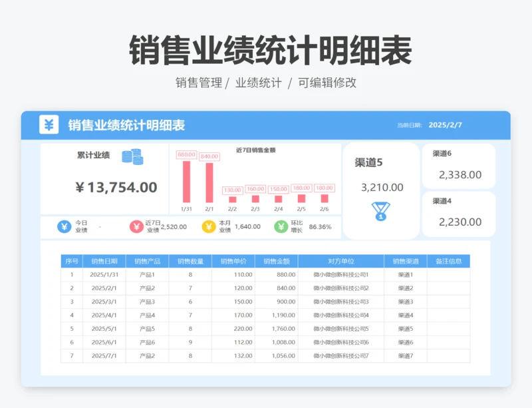532x408 pixels.
Task: Click the current date 2025/2/7
Action: click(446, 125)
